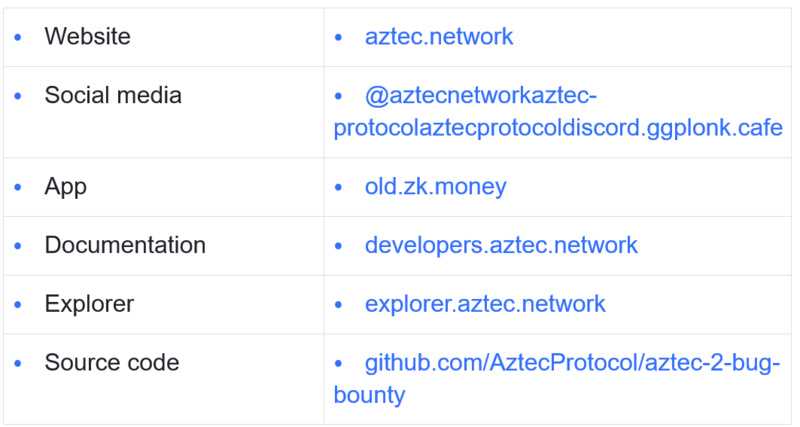Click the bullet before "App"

pos(18,187)
